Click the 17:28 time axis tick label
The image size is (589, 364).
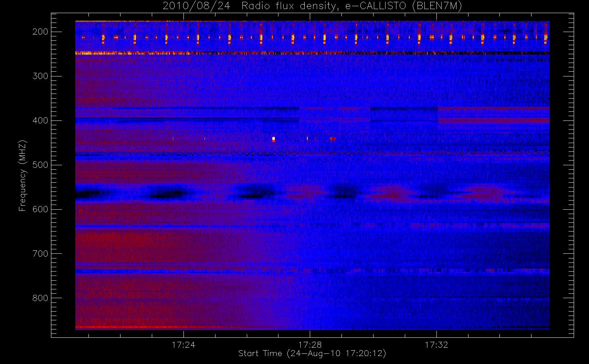(x=310, y=345)
